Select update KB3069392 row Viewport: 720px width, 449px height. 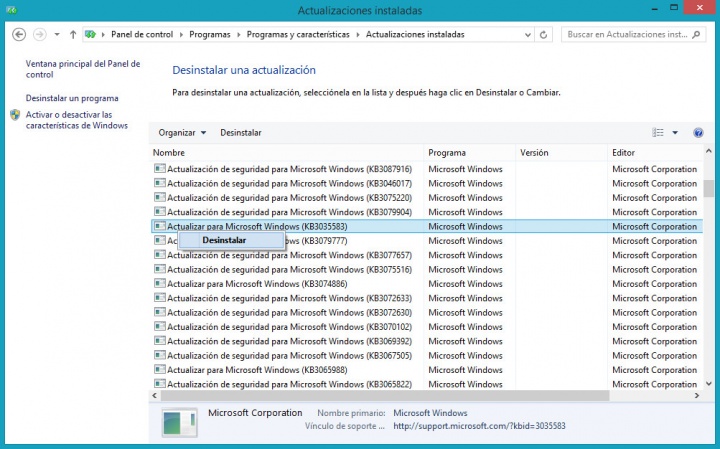click(x=427, y=341)
